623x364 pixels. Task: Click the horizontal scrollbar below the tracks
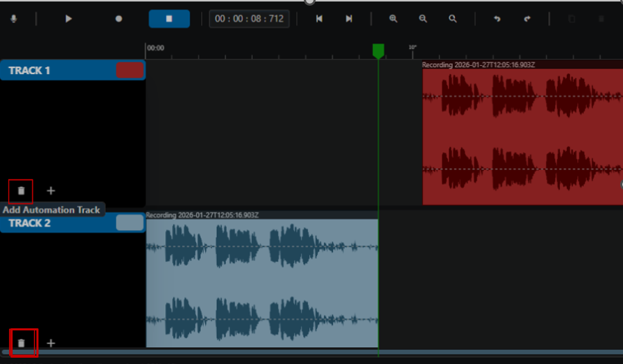pyautogui.click(x=311, y=352)
